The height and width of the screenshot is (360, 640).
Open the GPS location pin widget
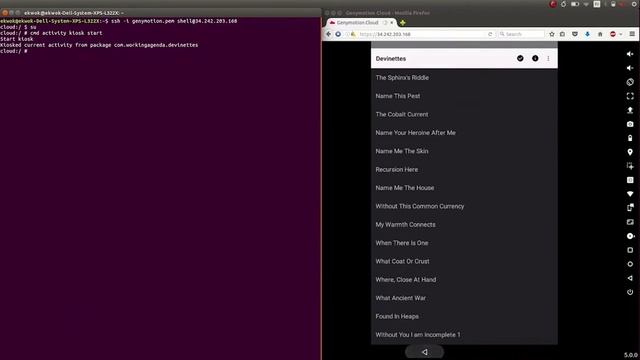pyautogui.click(x=630, y=152)
